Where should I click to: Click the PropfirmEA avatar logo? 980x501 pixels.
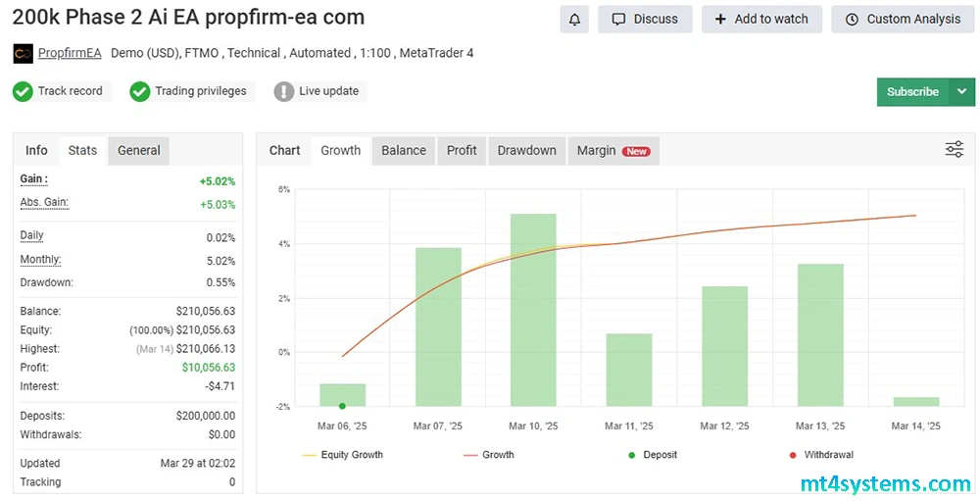(23, 53)
